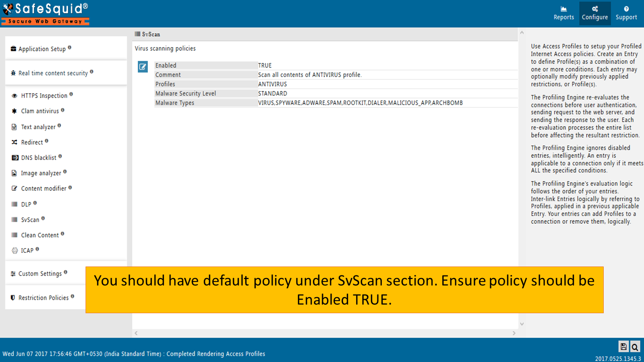This screenshot has height=362, width=644.
Task: Click the Reports chart icon
Action: [x=564, y=9]
